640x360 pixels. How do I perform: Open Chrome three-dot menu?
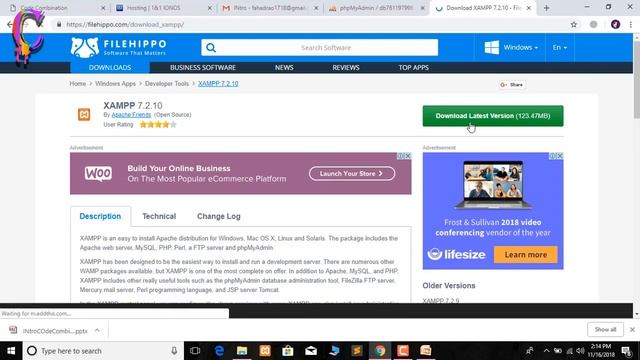point(631,24)
